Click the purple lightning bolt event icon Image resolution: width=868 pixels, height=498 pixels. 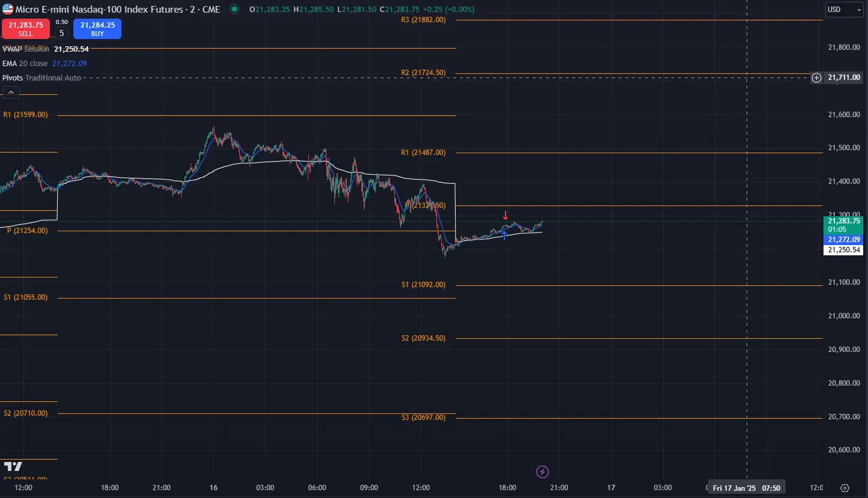click(x=543, y=472)
